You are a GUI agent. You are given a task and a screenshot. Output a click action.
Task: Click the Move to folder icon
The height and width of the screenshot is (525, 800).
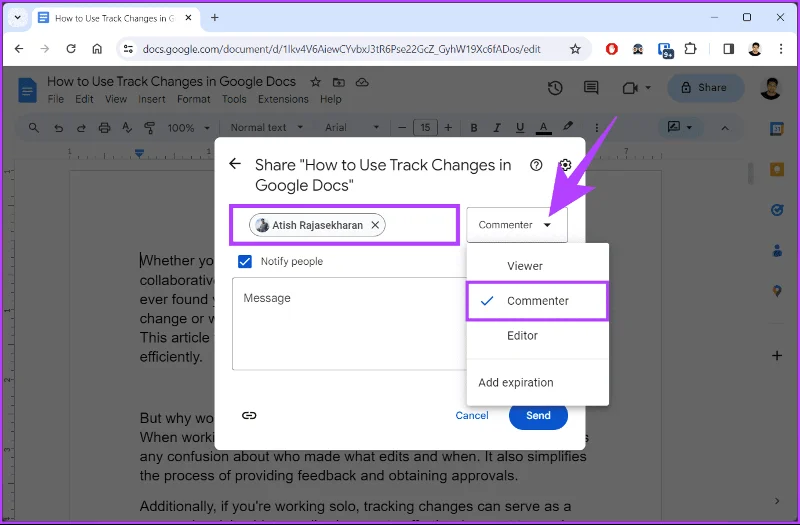tap(339, 82)
